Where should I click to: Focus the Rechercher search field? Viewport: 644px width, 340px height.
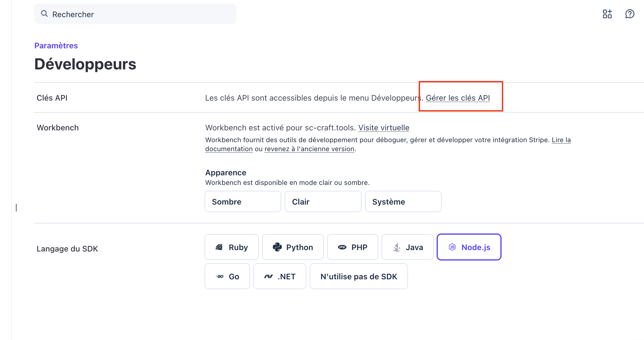[x=135, y=14]
